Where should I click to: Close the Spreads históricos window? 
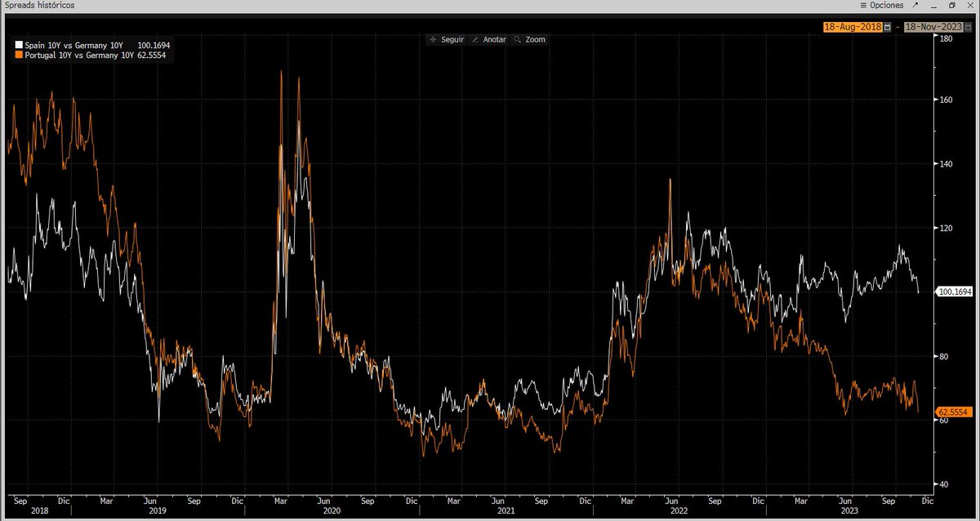pyautogui.click(x=969, y=5)
